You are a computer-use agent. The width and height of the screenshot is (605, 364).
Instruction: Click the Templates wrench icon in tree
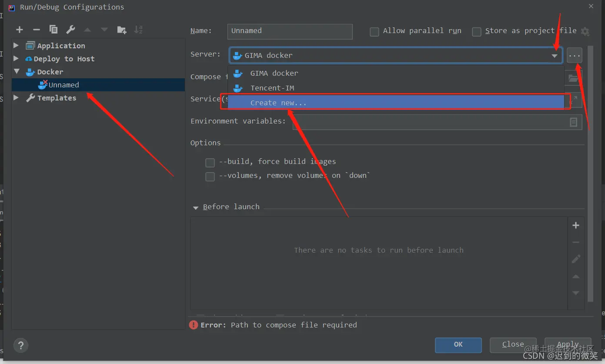pos(30,98)
